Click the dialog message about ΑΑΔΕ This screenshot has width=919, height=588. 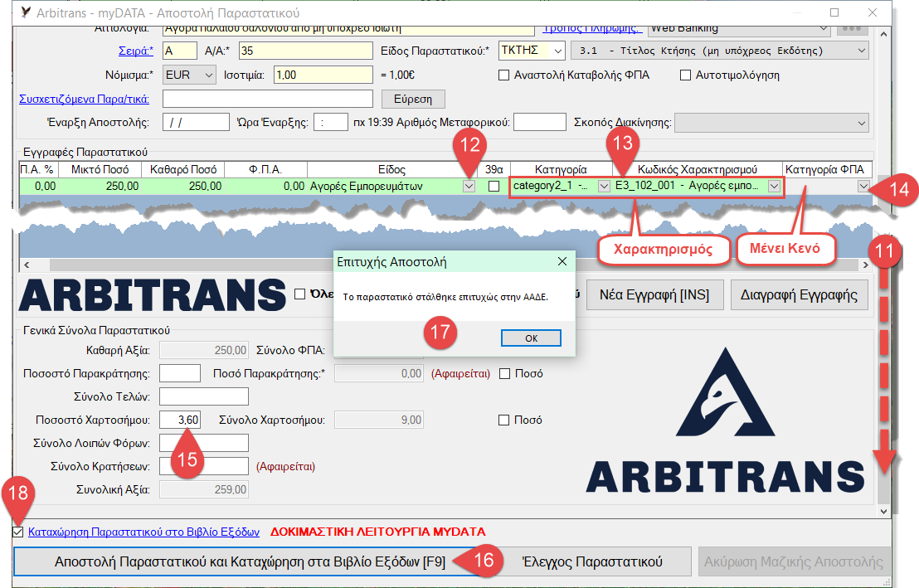tap(445, 297)
